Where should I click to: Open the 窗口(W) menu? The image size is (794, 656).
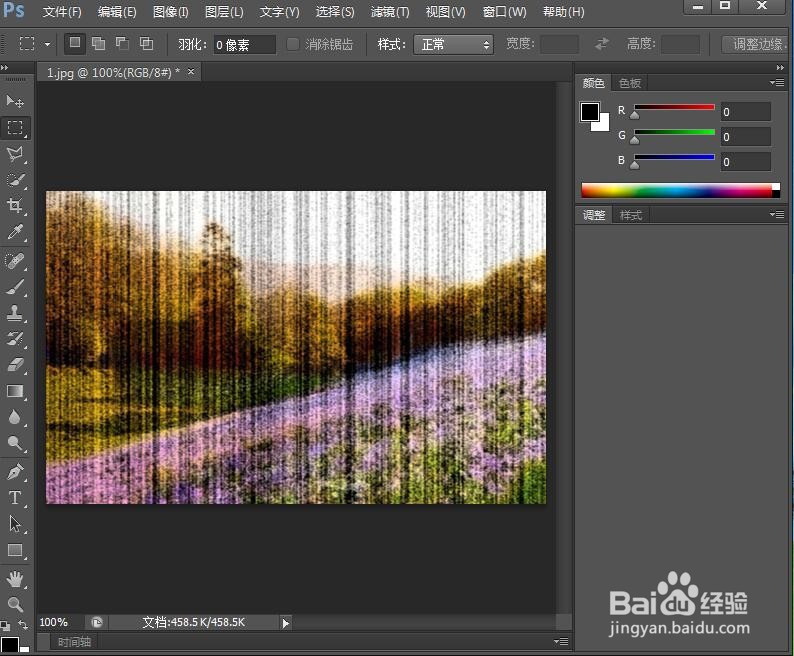tap(504, 12)
